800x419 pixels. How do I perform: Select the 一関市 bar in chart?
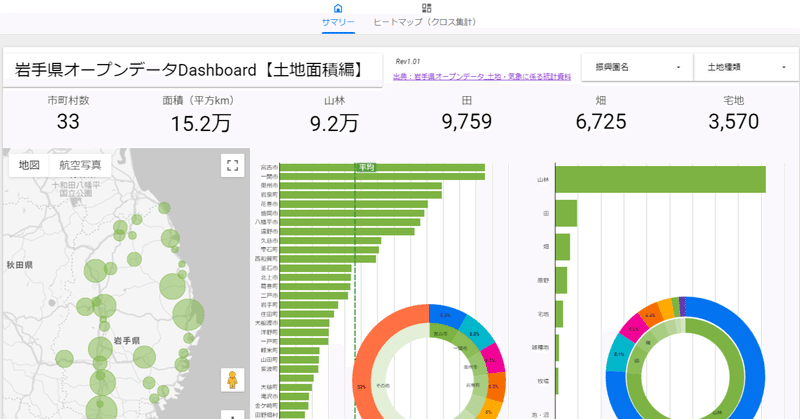coord(382,177)
